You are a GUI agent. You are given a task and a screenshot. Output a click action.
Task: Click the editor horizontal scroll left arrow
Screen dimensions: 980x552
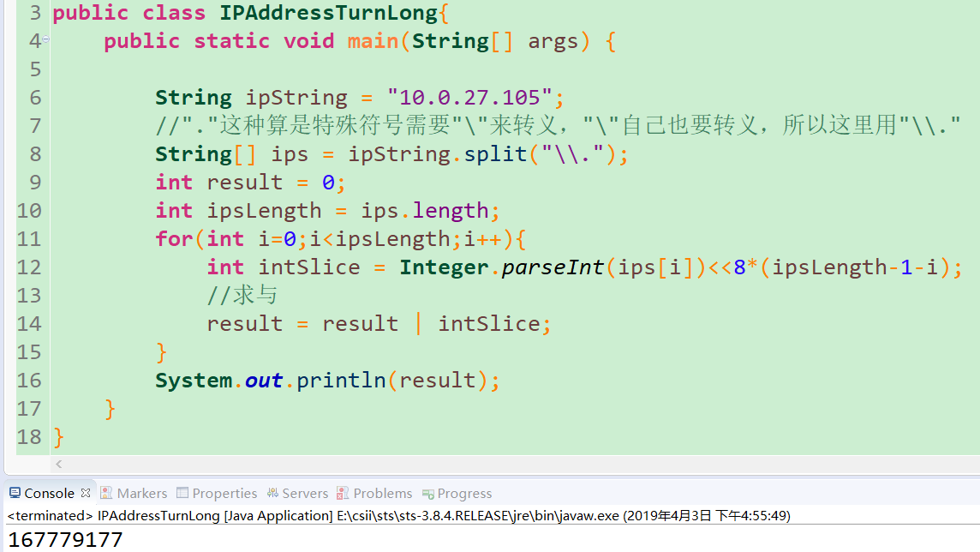59,464
